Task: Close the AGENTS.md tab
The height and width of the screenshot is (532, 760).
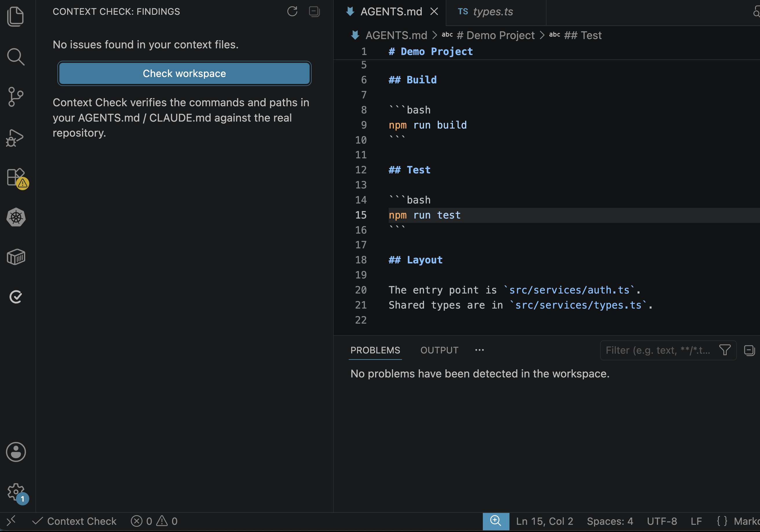Action: [434, 12]
